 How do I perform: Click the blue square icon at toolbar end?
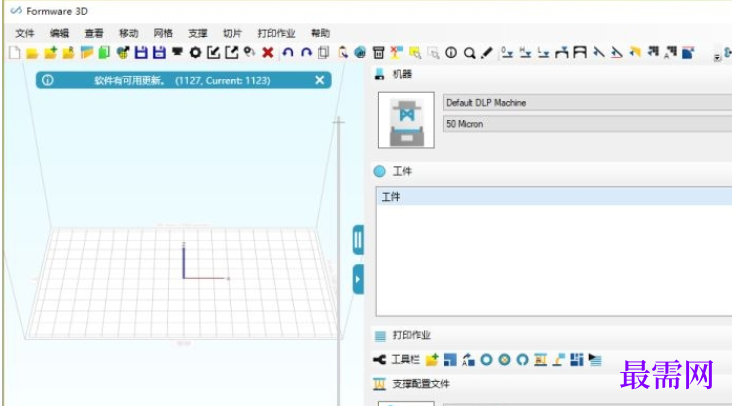click(x=688, y=53)
